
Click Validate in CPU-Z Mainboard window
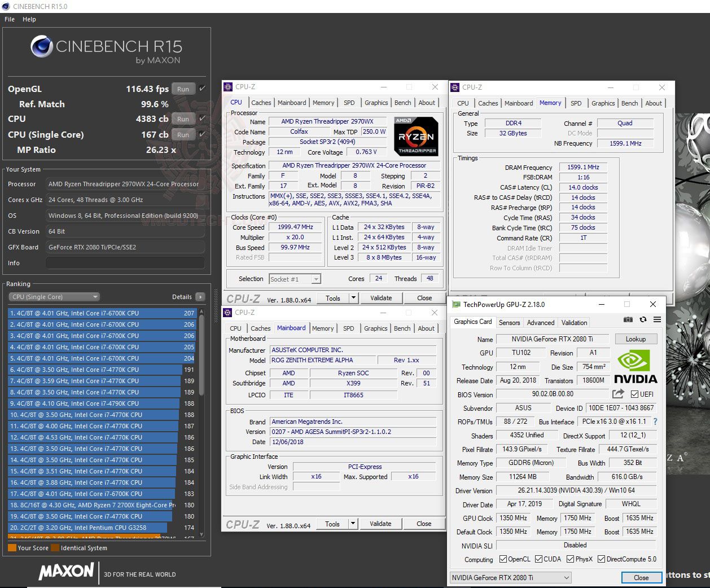[x=380, y=524]
